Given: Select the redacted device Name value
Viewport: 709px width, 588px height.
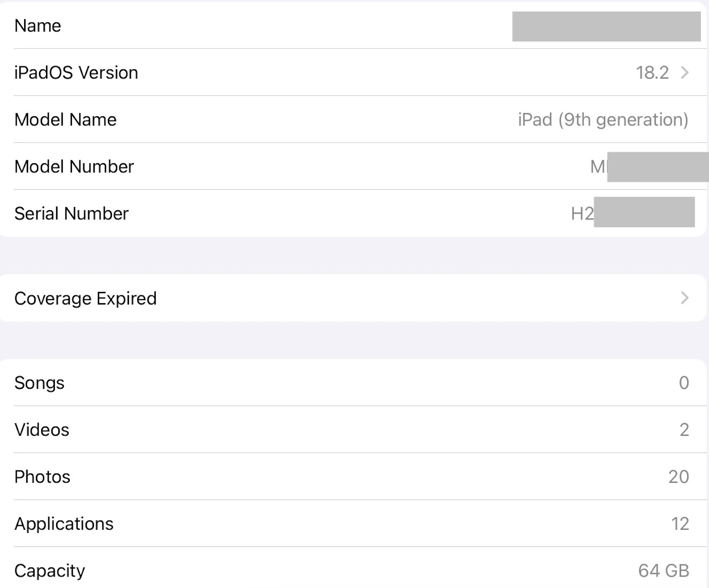Looking at the screenshot, I should [606, 26].
